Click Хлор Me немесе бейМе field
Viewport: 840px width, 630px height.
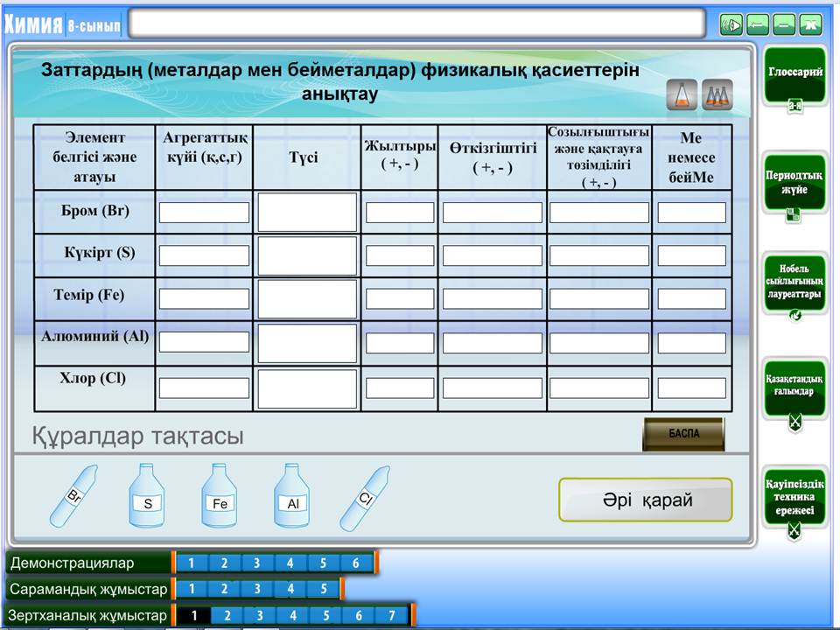pos(691,388)
